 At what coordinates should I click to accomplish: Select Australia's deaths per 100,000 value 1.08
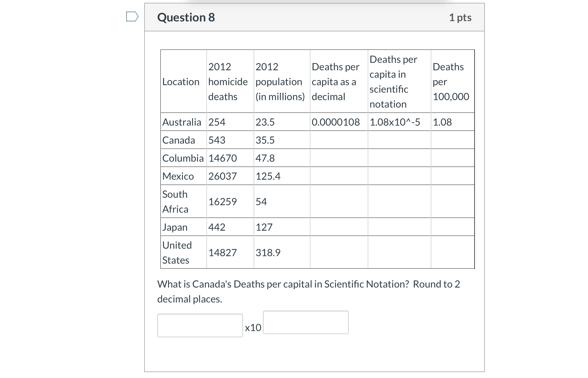point(441,122)
